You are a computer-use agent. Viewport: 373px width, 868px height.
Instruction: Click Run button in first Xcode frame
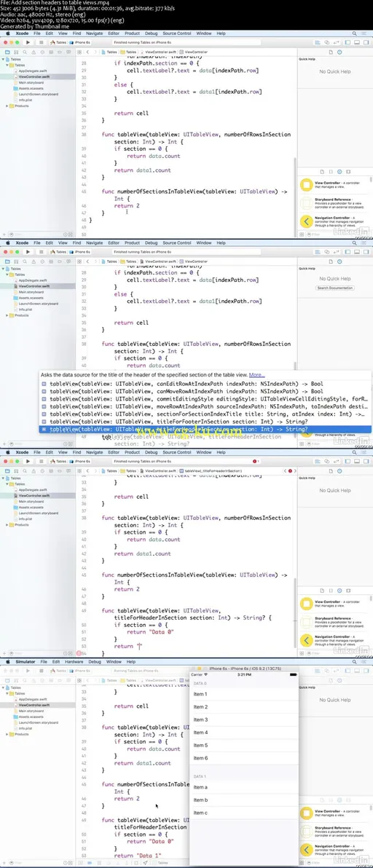[28, 42]
